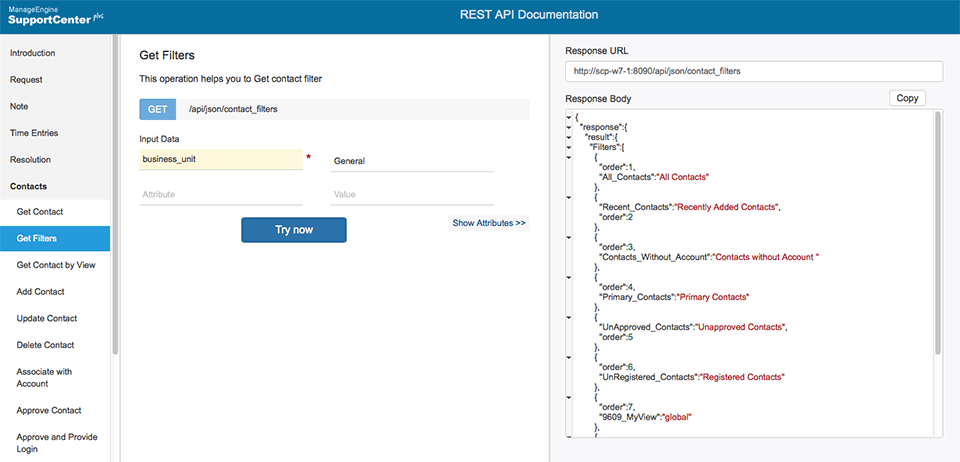Open the Introduction section
The image size is (960, 462).
[33, 53]
